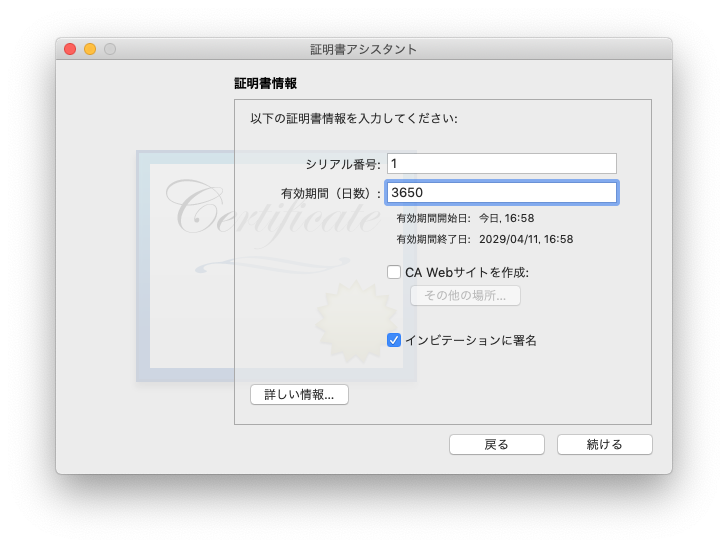Close the 証明書アシスタント window

pos(70,49)
